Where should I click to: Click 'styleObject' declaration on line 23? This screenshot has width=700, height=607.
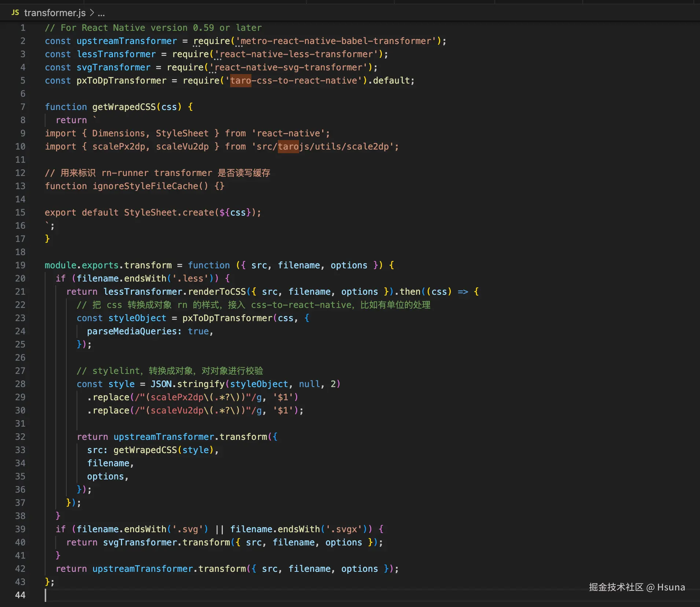point(137,318)
